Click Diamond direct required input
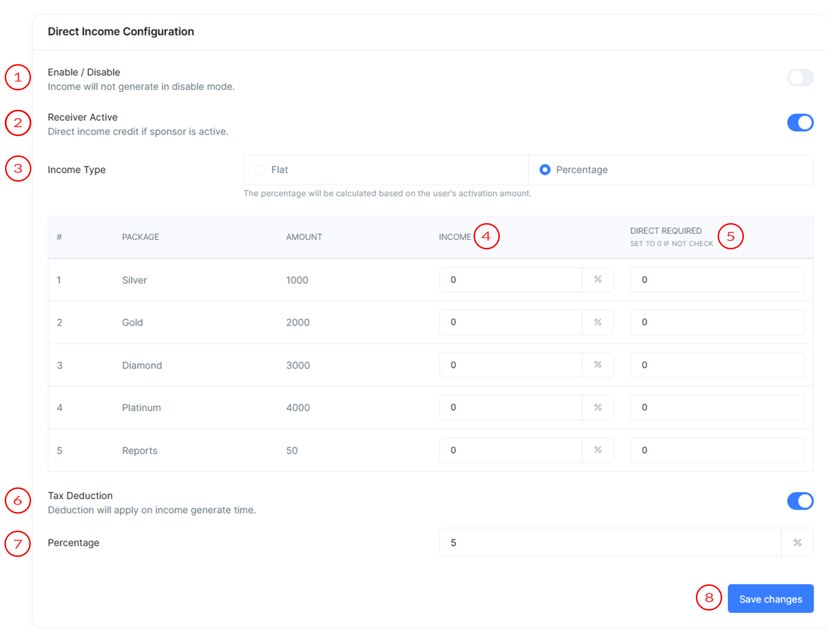Image resolution: width=840 pixels, height=641 pixels. tap(717, 365)
